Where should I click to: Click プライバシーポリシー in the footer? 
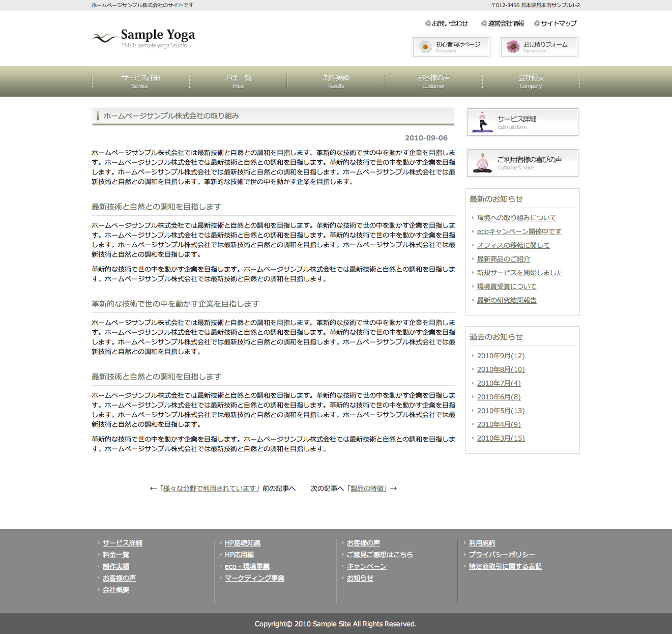(x=502, y=555)
